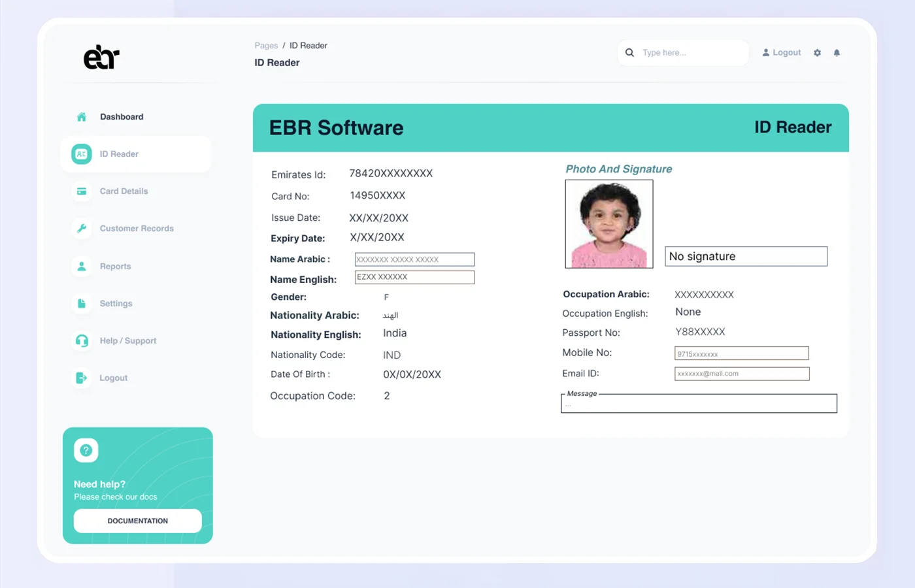
Task: Open the Dashboard from the sidebar
Action: (81, 116)
